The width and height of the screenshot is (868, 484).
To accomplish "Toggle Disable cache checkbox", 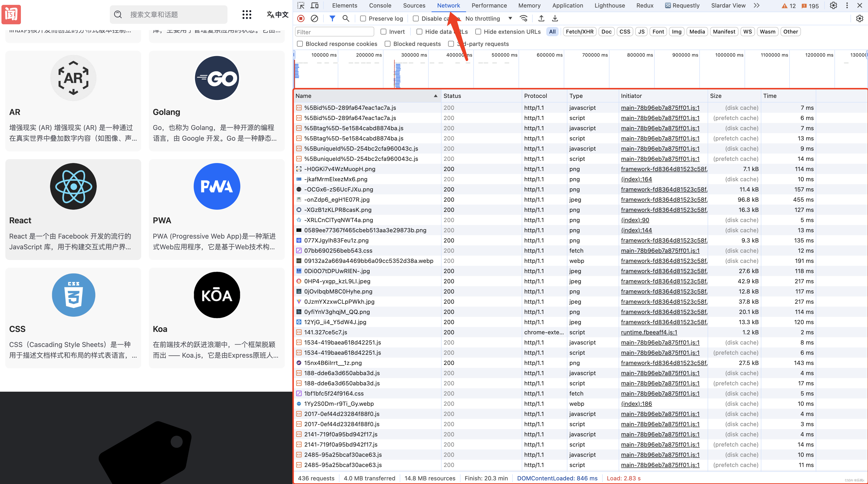I will [x=416, y=18].
